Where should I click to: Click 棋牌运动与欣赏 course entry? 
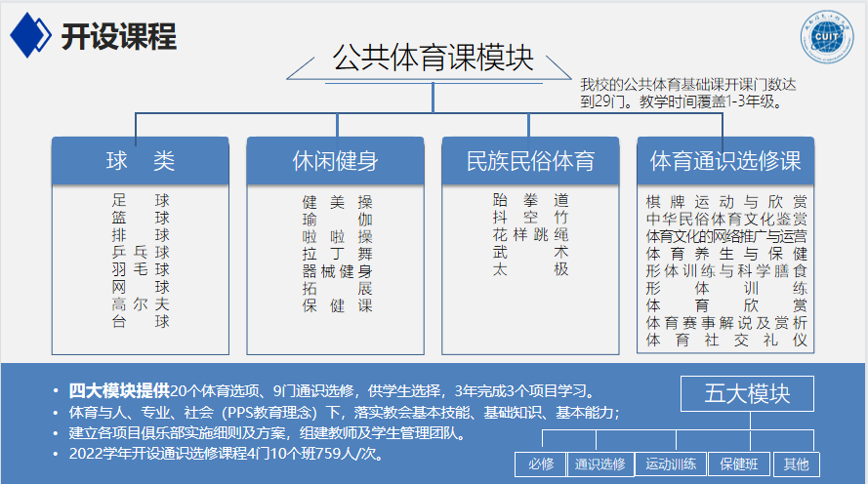[726, 201]
